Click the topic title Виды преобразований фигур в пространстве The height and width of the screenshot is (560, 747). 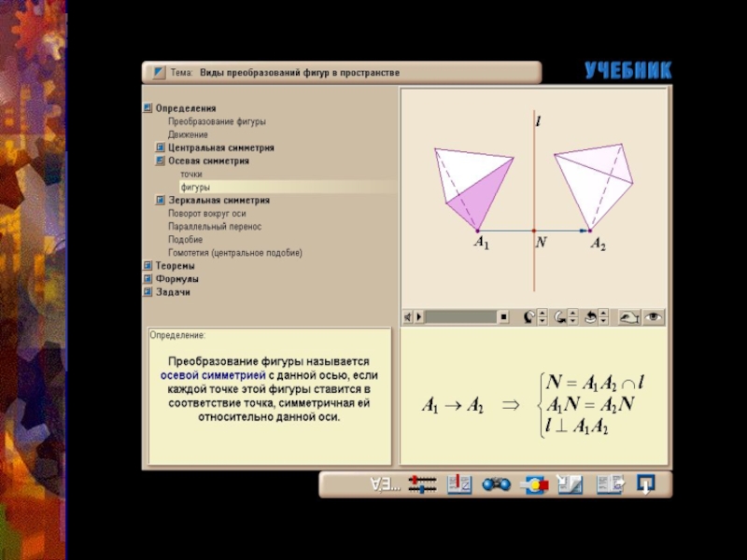click(x=299, y=73)
